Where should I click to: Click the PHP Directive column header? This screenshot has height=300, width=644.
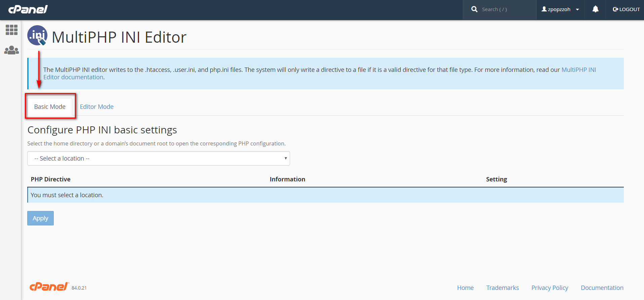[x=51, y=179]
